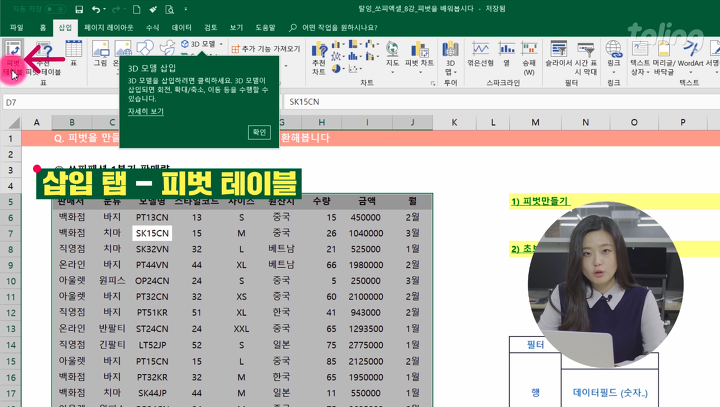Expand the WordArt dropdown

coord(690,73)
